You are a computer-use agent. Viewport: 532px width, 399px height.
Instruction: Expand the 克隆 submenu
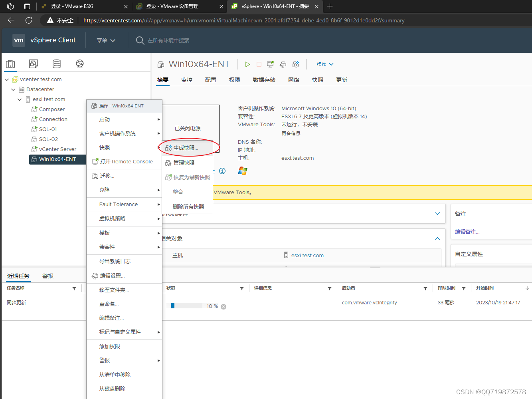[x=124, y=190]
